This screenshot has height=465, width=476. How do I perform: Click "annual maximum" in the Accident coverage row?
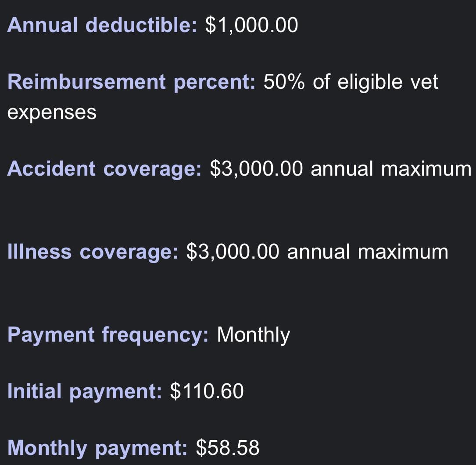(391, 169)
